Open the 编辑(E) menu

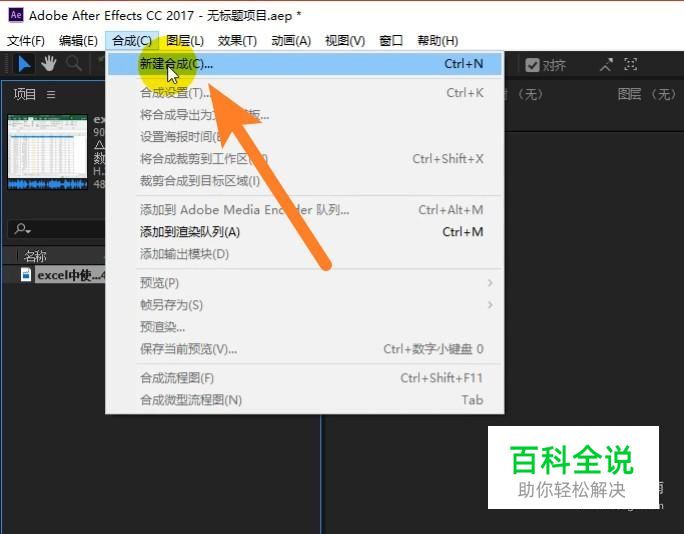click(79, 41)
